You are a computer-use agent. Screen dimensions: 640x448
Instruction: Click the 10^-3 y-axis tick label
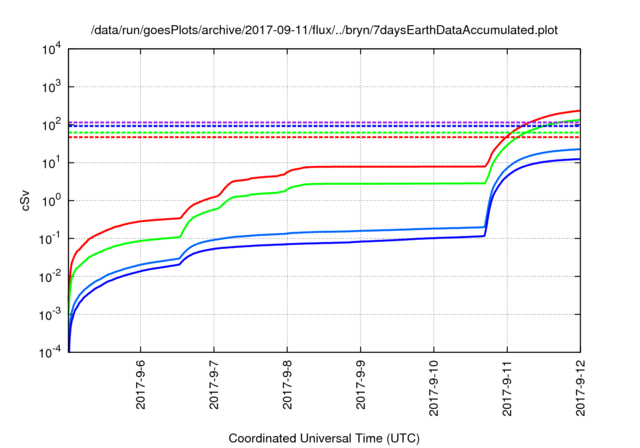(x=50, y=315)
